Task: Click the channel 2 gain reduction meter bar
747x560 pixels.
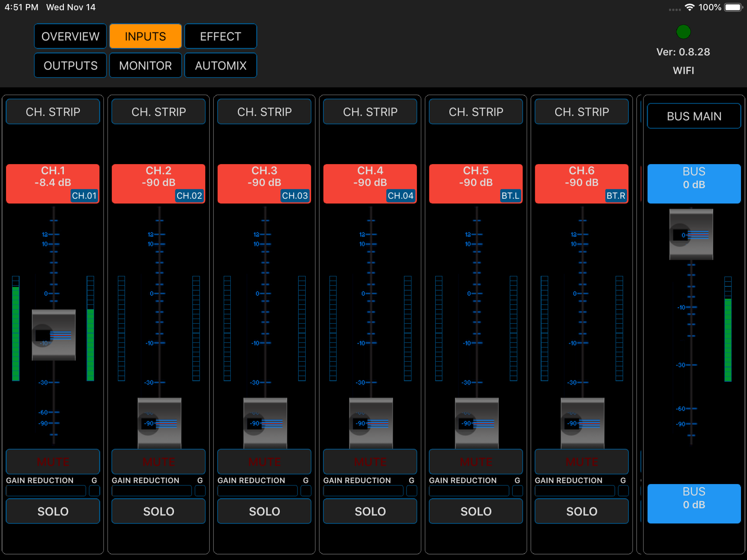Action: 152,491
